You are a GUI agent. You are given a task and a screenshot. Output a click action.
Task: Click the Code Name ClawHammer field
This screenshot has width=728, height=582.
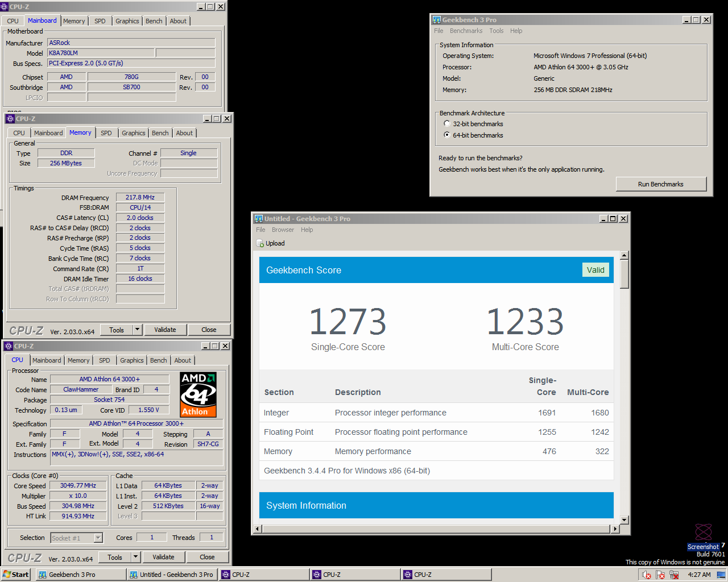[81, 389]
